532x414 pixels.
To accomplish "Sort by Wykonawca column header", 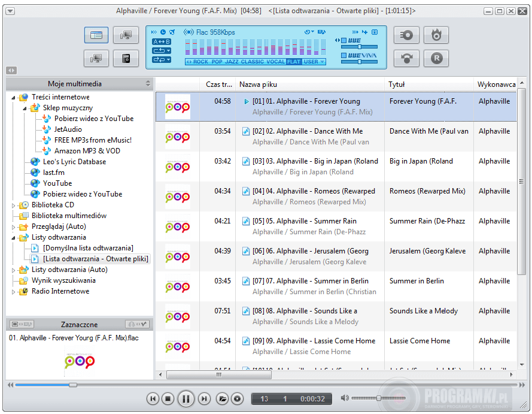I will click(495, 84).
